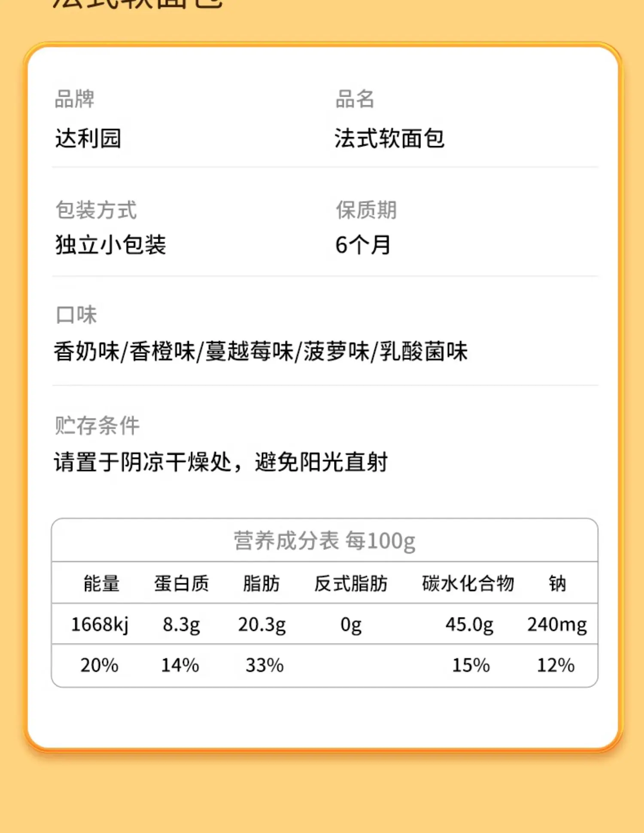This screenshot has width=644, height=833.
Task: Click the 蛋白质 column header
Action: (182, 583)
